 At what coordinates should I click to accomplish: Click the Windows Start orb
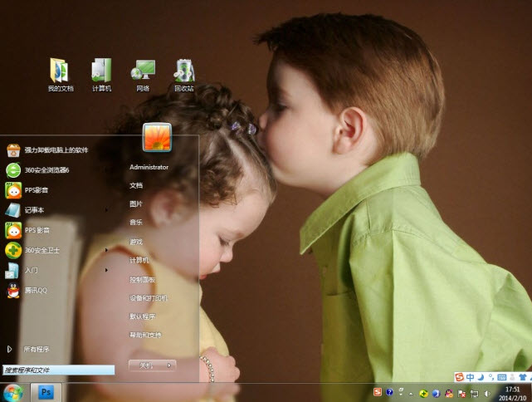pos(13,393)
